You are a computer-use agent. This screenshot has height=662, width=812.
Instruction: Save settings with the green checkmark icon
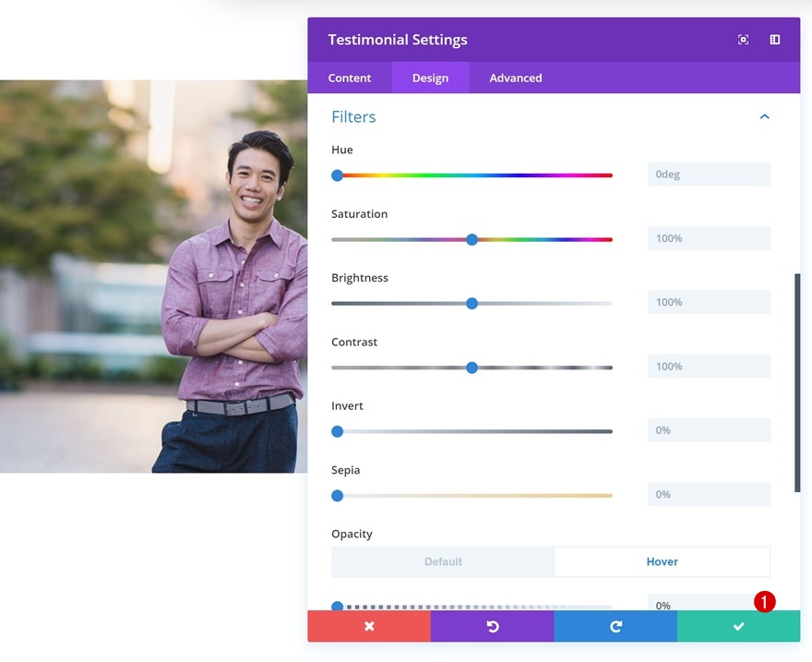tap(737, 626)
